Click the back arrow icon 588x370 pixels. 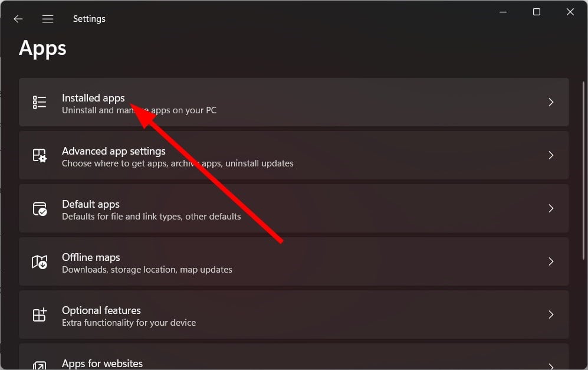(18, 19)
